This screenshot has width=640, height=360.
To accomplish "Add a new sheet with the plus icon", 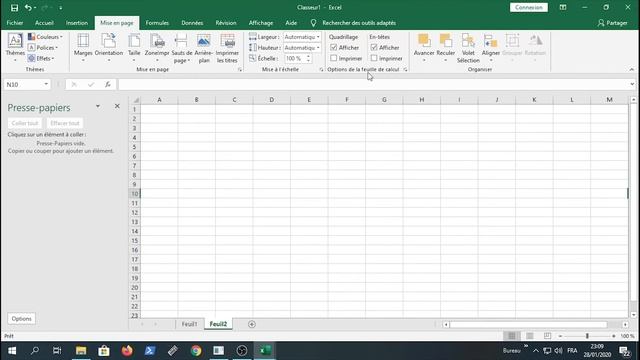I will 252,324.
